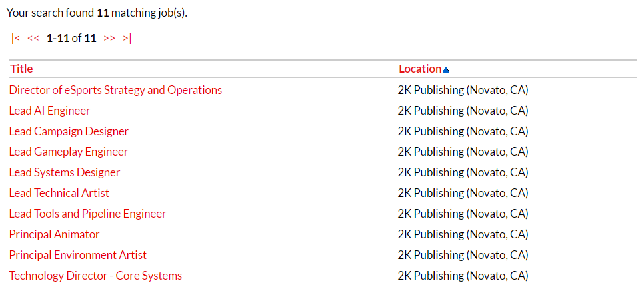Go to next page of results
This screenshot has height=287, width=644.
pos(110,39)
